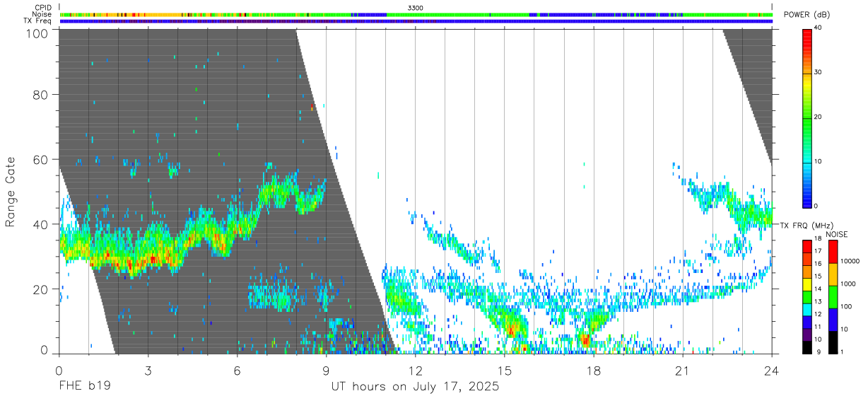Click the '21' tick label on UT hours axis
Viewport: 868px width, 401px height.
coord(682,370)
